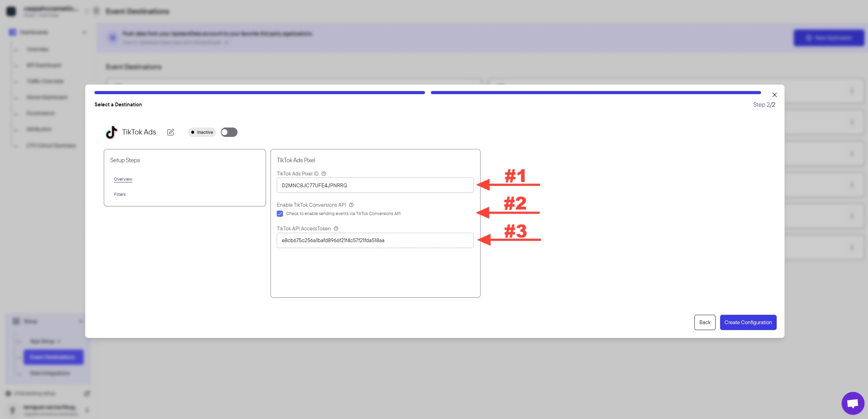The height and width of the screenshot is (419, 868).
Task: Uncheck Enable TikTok Conversions API checkbox
Action: coord(280,214)
